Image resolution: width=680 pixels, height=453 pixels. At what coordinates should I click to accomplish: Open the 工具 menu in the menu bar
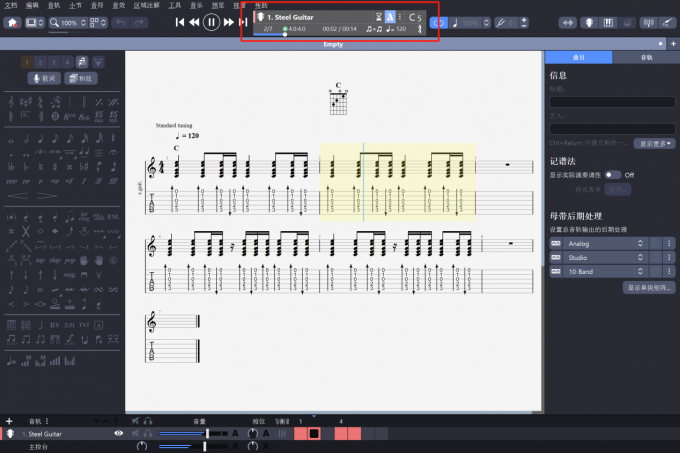tap(175, 5)
